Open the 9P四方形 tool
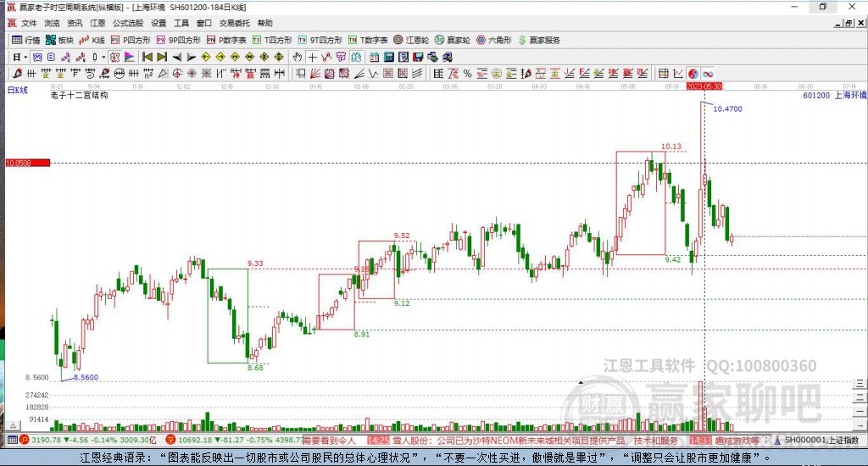This screenshot has height=466, width=868. 179,40
